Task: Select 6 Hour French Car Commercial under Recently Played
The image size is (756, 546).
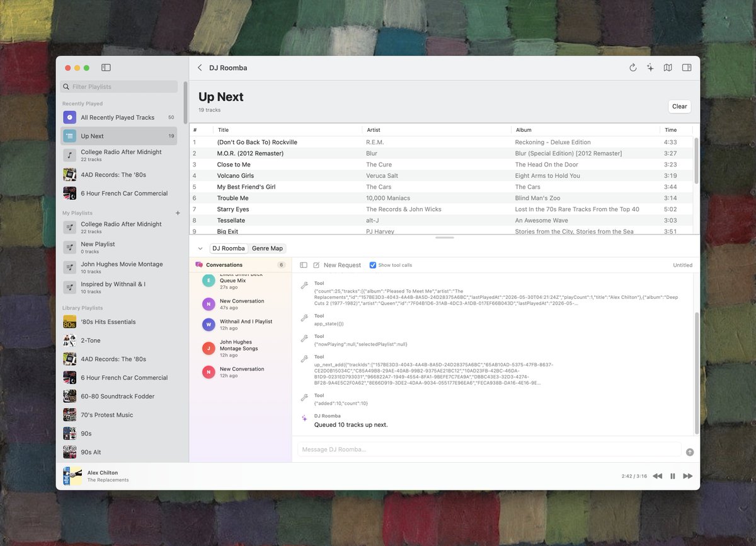Action: pyautogui.click(x=118, y=193)
